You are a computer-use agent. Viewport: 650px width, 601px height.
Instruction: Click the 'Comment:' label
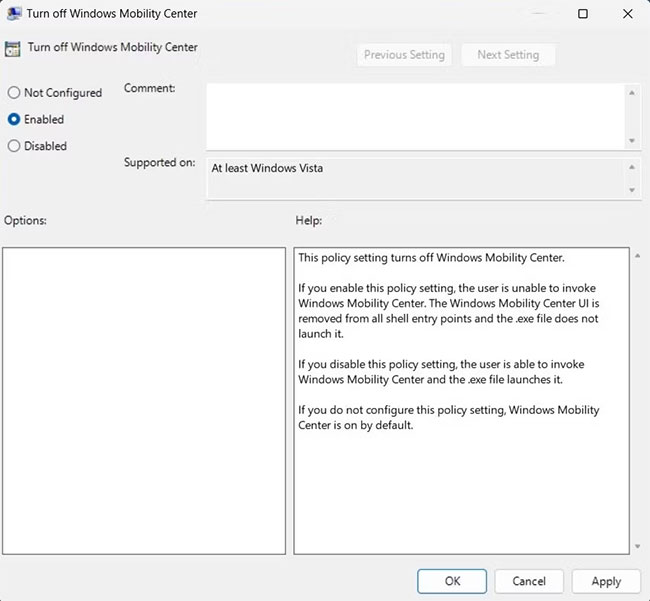[150, 88]
